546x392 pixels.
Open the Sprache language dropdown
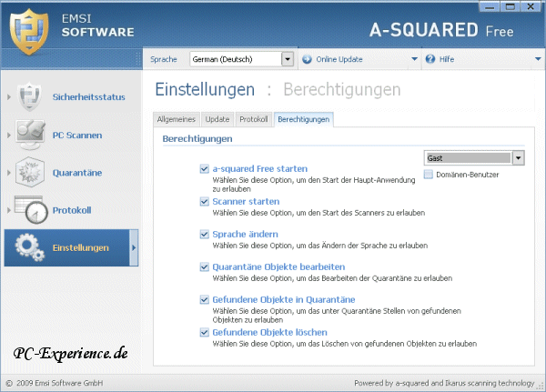point(288,60)
